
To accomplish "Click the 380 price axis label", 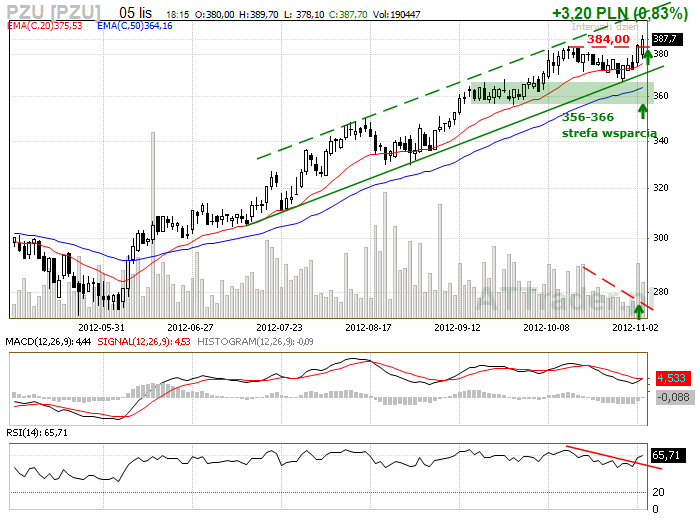I will point(661,54).
